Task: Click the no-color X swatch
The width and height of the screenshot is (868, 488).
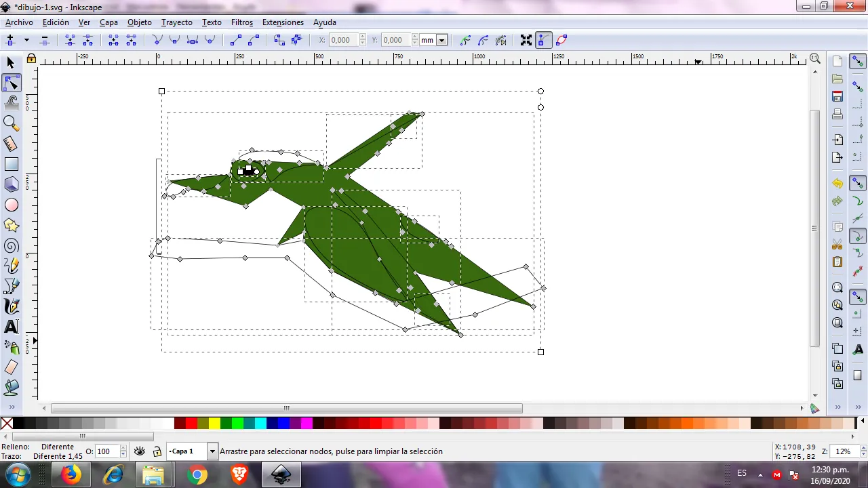Action: 7,424
